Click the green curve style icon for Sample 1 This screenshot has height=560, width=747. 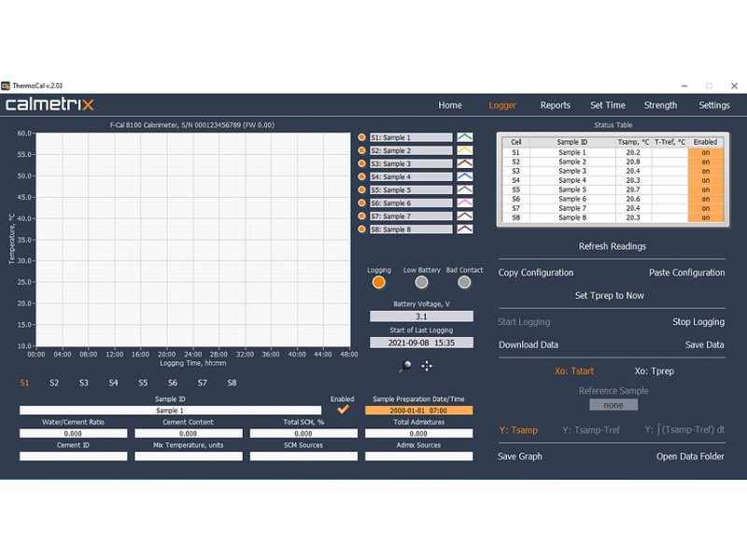click(465, 136)
